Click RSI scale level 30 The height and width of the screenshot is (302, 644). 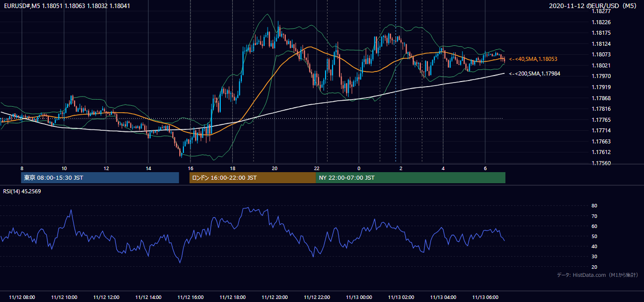pos(595,257)
